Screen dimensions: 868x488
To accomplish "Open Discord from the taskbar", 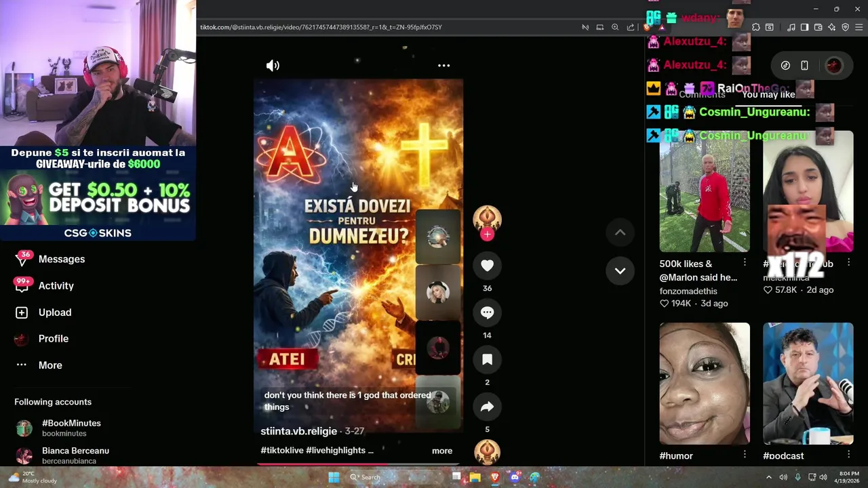I will tap(515, 477).
